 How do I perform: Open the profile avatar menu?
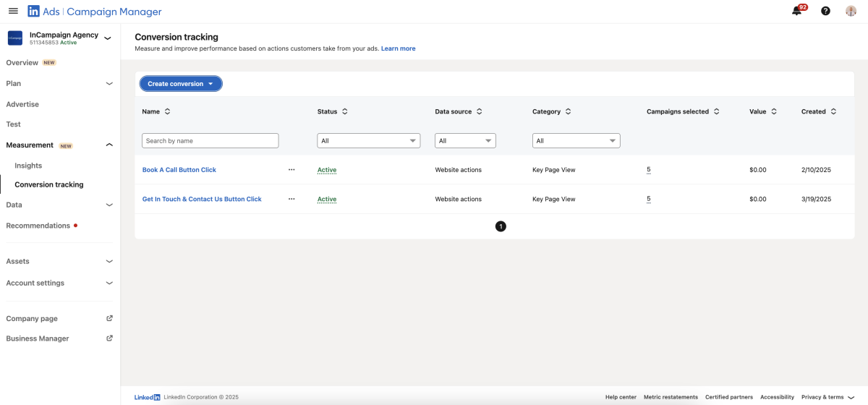pos(851,11)
